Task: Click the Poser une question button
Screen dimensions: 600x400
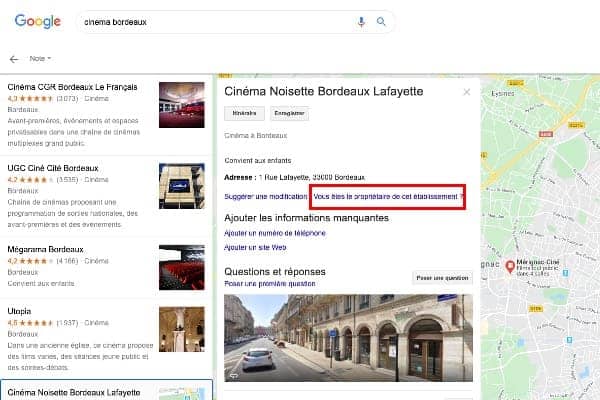Action: [x=442, y=278]
